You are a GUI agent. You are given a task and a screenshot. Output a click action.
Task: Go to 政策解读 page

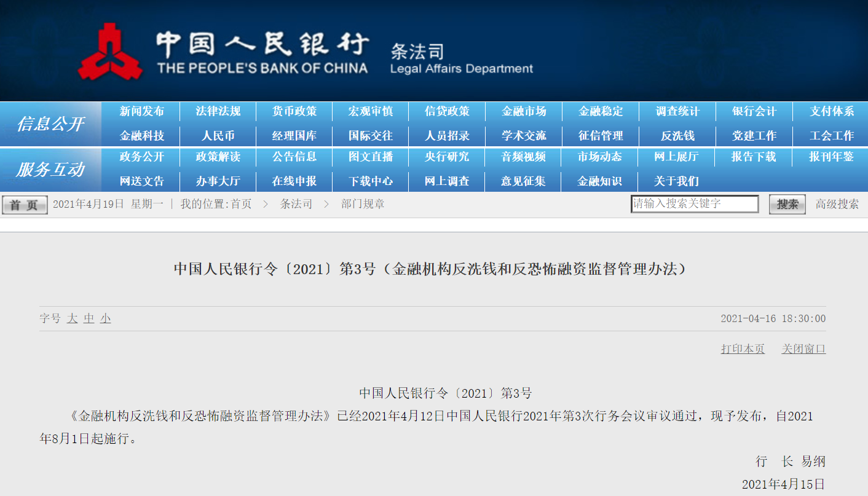(218, 157)
